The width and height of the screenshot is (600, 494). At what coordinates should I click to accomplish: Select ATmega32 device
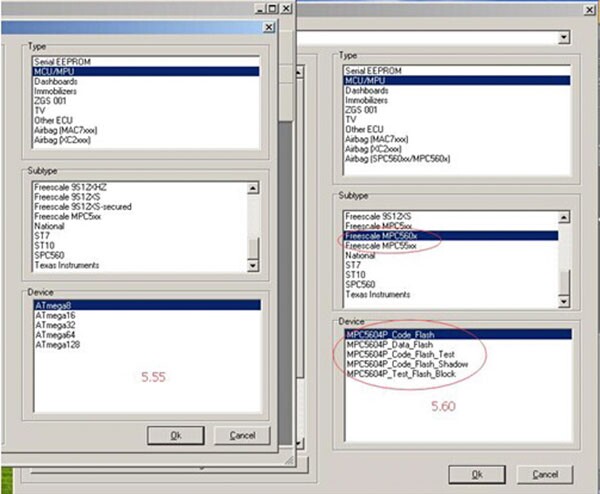tap(54, 325)
